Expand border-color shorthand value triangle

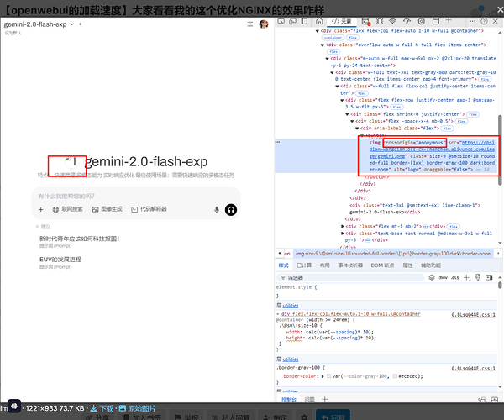point(323,376)
